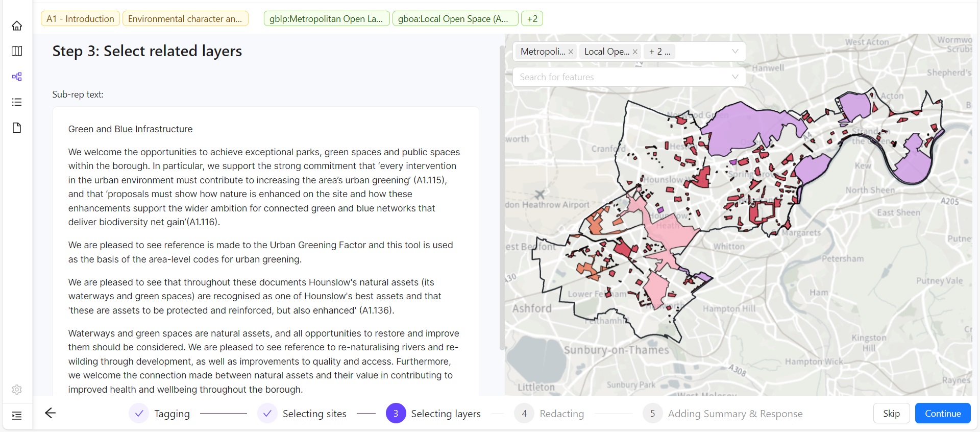Expand the layers selection dropdown arrow

coord(735,52)
